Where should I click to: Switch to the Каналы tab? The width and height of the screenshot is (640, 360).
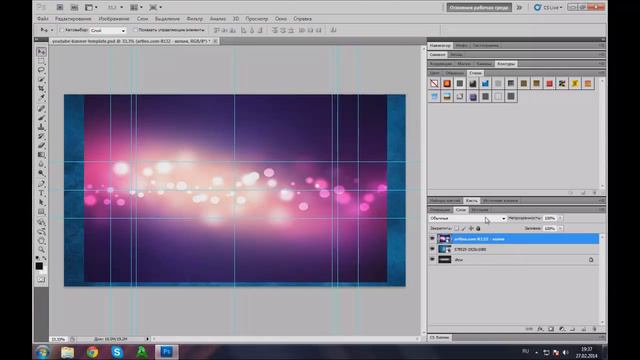click(x=484, y=64)
